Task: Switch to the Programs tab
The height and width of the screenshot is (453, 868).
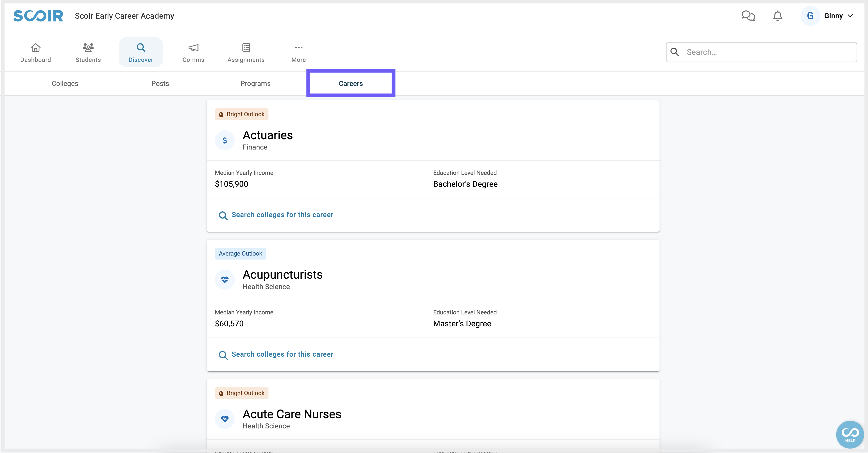Action: (255, 84)
